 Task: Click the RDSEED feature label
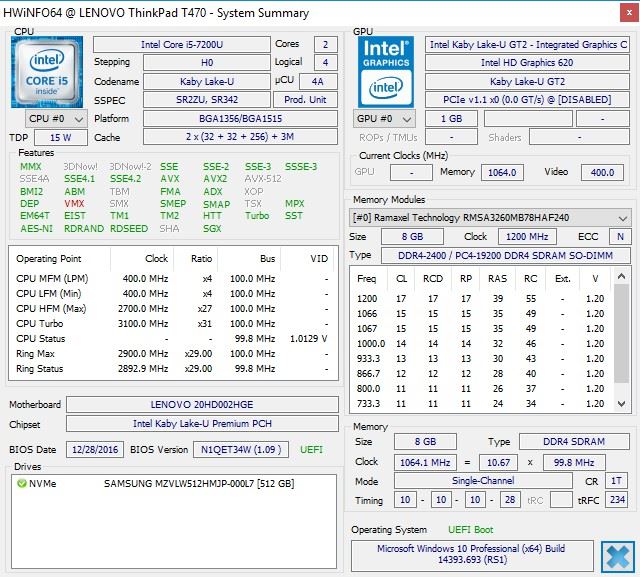pos(129,229)
